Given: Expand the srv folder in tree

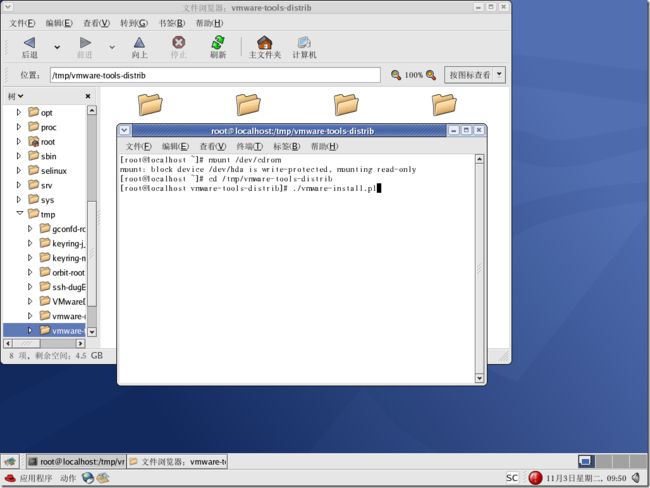Looking at the screenshot, I should pos(19,185).
